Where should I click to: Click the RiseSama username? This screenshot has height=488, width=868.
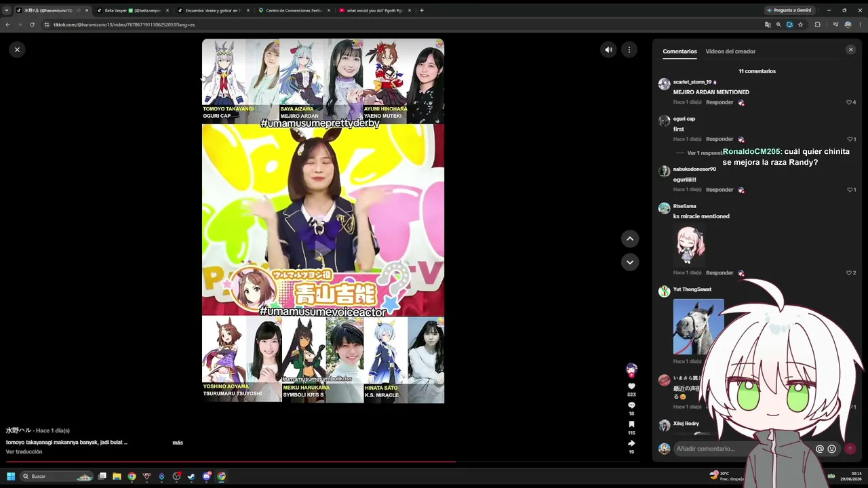point(684,206)
